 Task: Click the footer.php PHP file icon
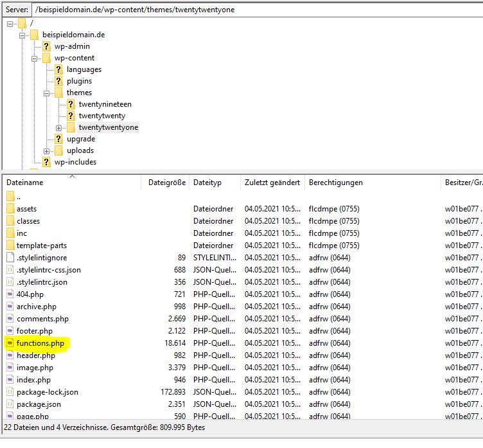point(10,331)
